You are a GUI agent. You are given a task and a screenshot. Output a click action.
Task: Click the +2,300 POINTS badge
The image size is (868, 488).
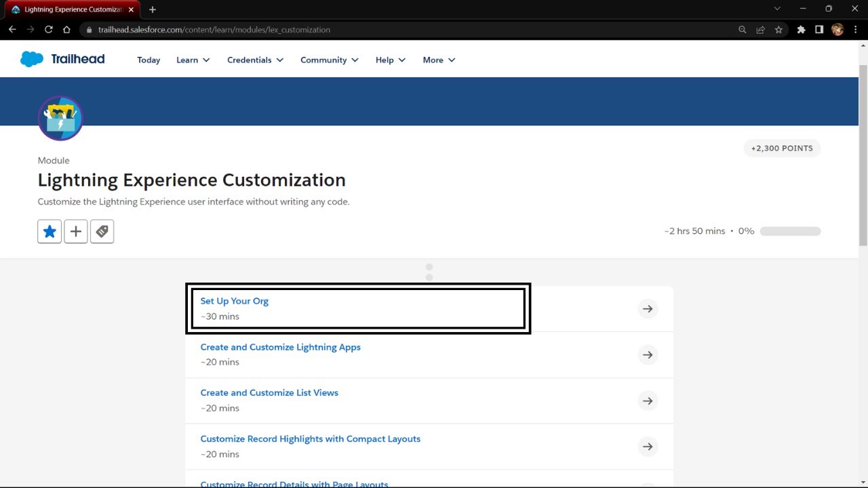(x=782, y=148)
